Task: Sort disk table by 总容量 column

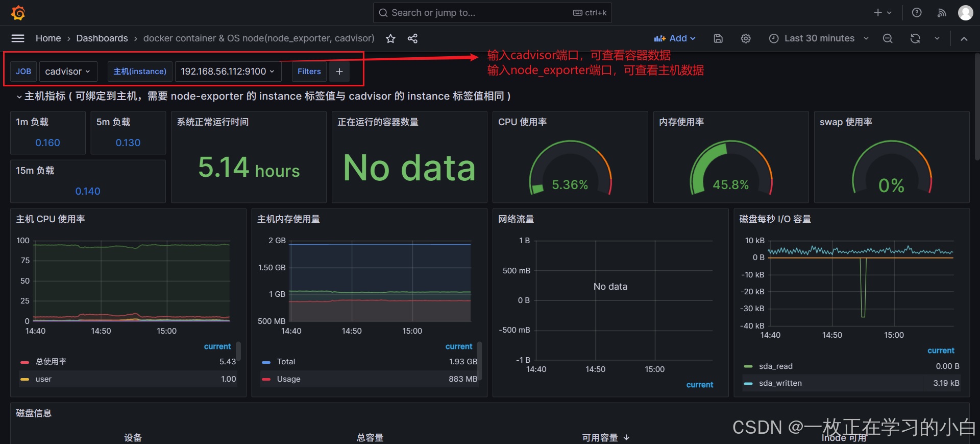Action: point(370,438)
